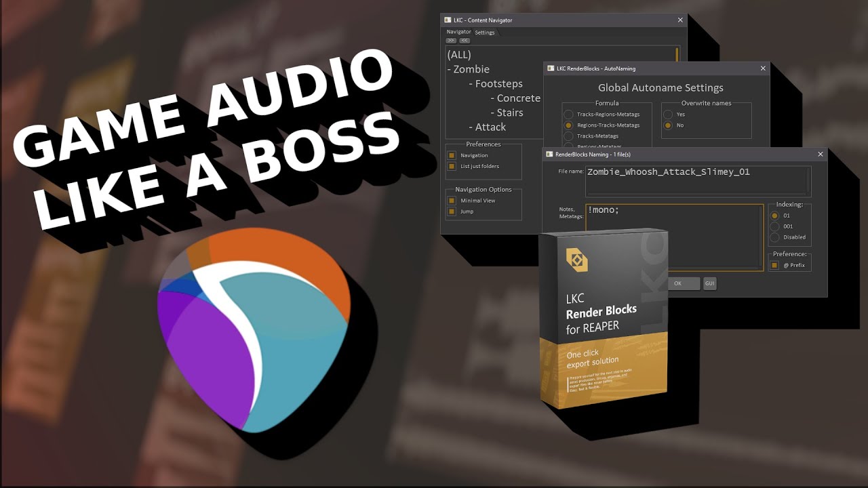Choose No under Overwrite names

pyautogui.click(x=668, y=125)
